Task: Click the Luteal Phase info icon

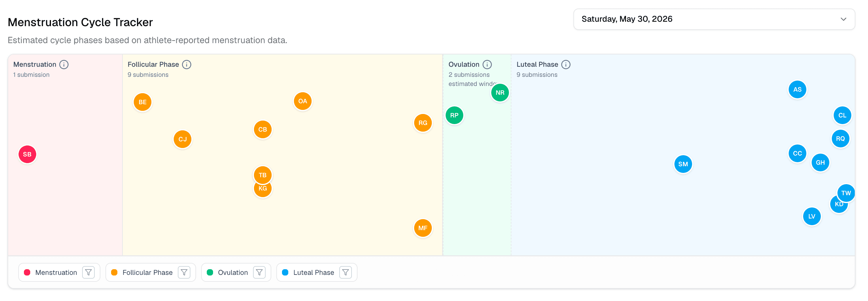Action: pyautogui.click(x=566, y=64)
